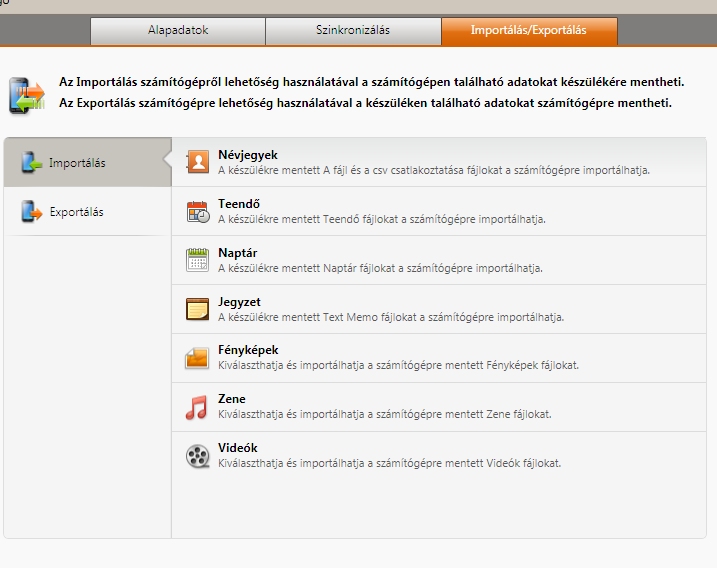Screen dimensions: 717x568
Task: Click the Névjegyek contact icon
Action: tap(198, 162)
